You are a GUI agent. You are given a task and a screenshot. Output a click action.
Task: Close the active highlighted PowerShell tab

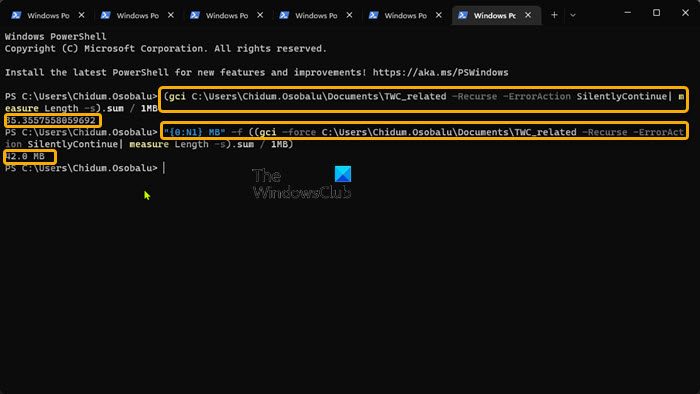click(528, 15)
